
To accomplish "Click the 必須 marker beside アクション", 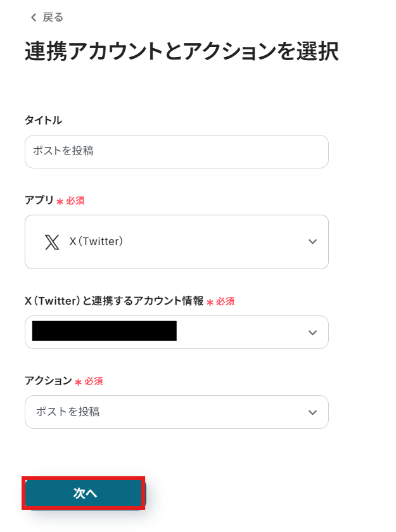I will (93, 381).
